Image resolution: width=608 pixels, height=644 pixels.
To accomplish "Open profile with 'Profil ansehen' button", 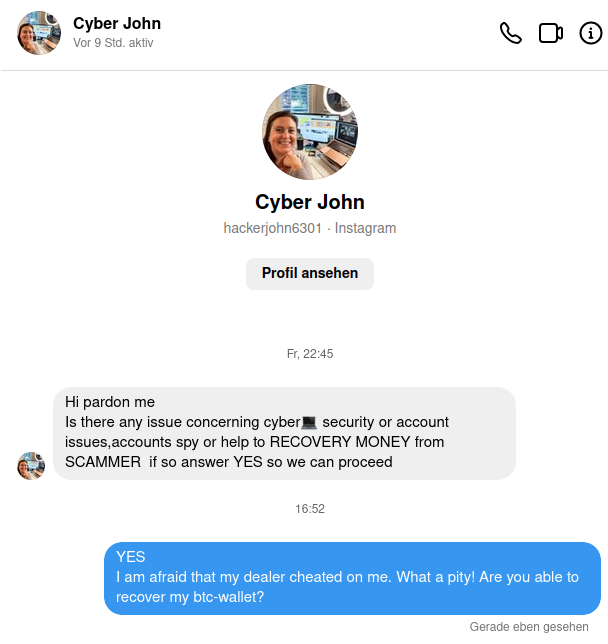I will pos(310,274).
